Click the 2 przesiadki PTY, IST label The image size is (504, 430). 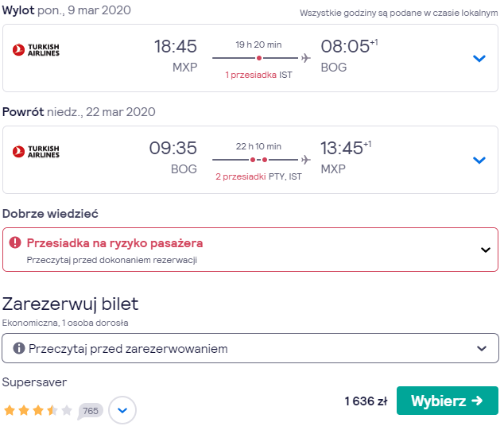(x=258, y=176)
